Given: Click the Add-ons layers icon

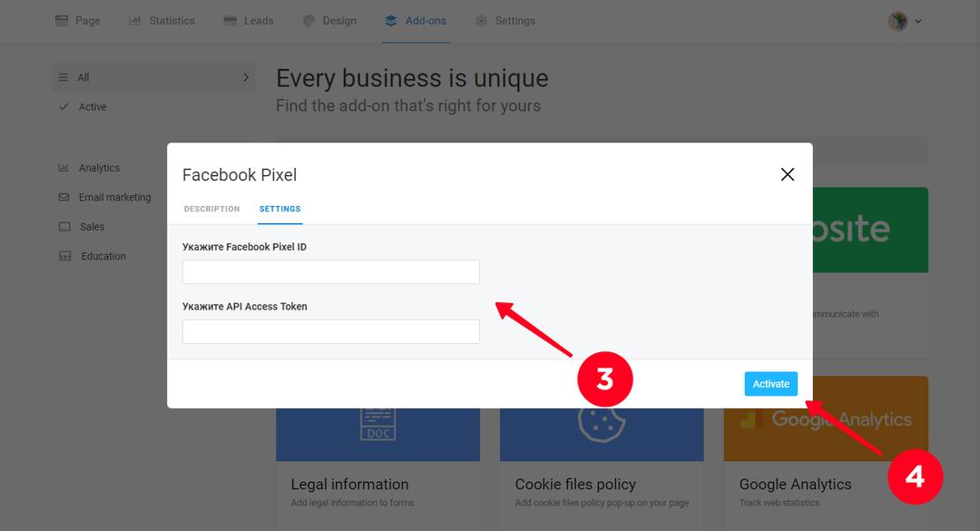Looking at the screenshot, I should point(391,21).
